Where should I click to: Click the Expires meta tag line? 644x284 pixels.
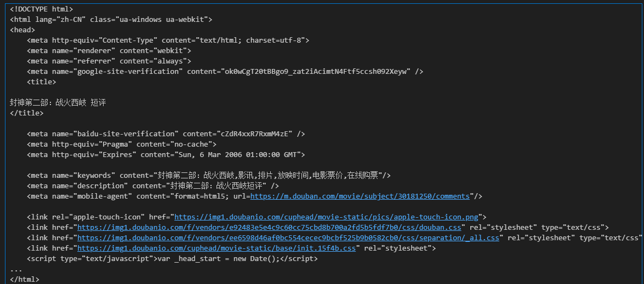(166, 155)
